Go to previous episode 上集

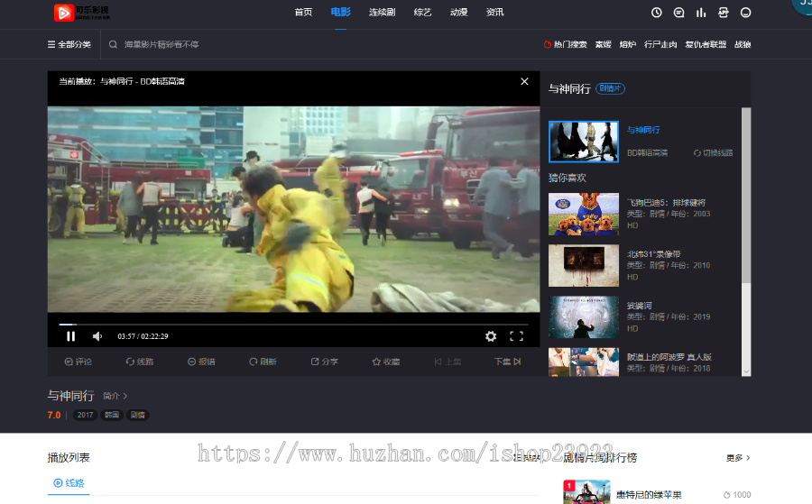click(x=448, y=362)
